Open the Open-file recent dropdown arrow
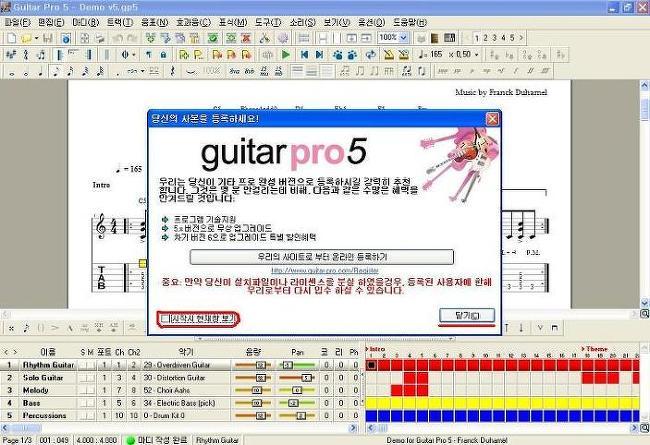The width and height of the screenshot is (650, 445). tap(36, 38)
